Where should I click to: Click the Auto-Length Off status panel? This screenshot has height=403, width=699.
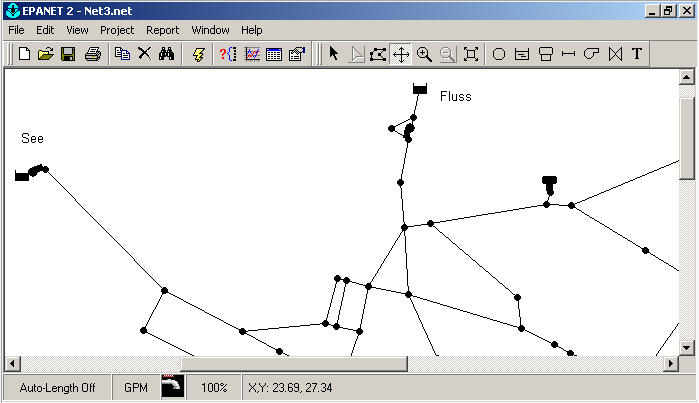57,388
